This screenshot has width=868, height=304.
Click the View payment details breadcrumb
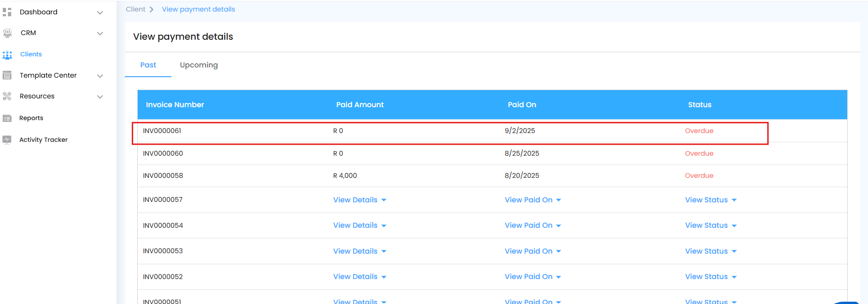tap(198, 9)
